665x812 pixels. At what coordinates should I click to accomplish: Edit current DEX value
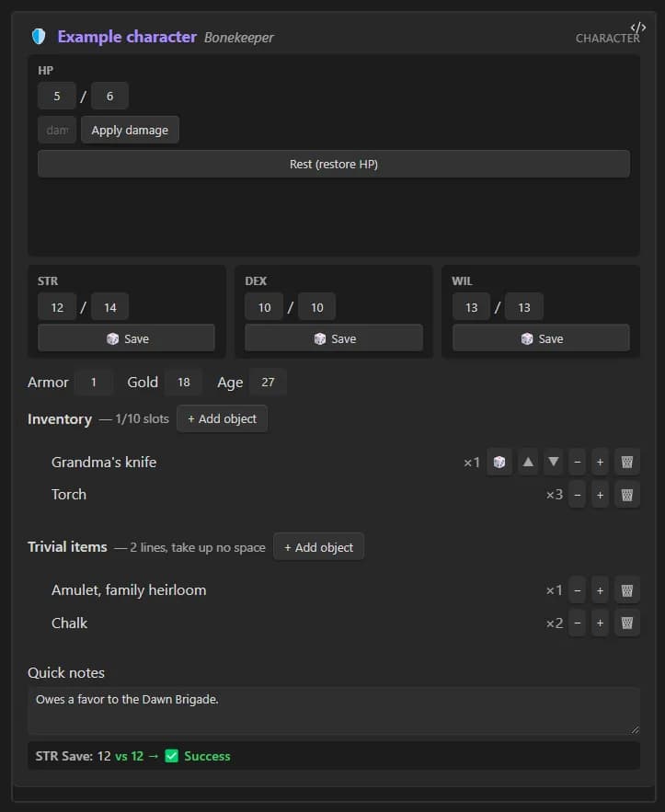pyautogui.click(x=264, y=307)
